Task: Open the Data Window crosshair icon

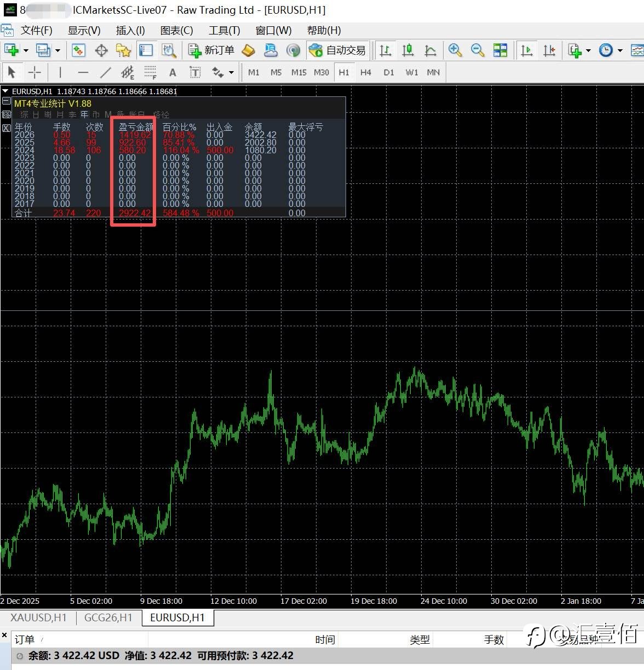Action: coord(101,50)
